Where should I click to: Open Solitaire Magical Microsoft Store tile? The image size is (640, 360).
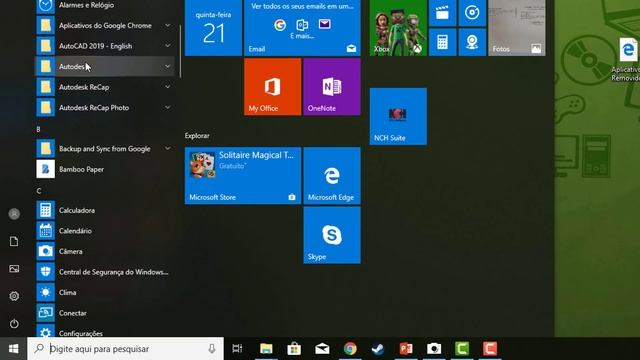(x=243, y=176)
